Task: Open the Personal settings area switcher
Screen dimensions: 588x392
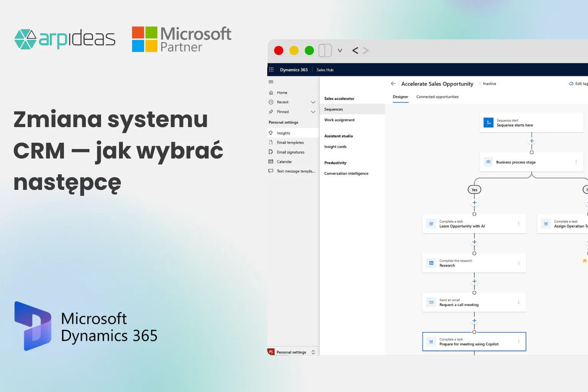Action: point(293,352)
